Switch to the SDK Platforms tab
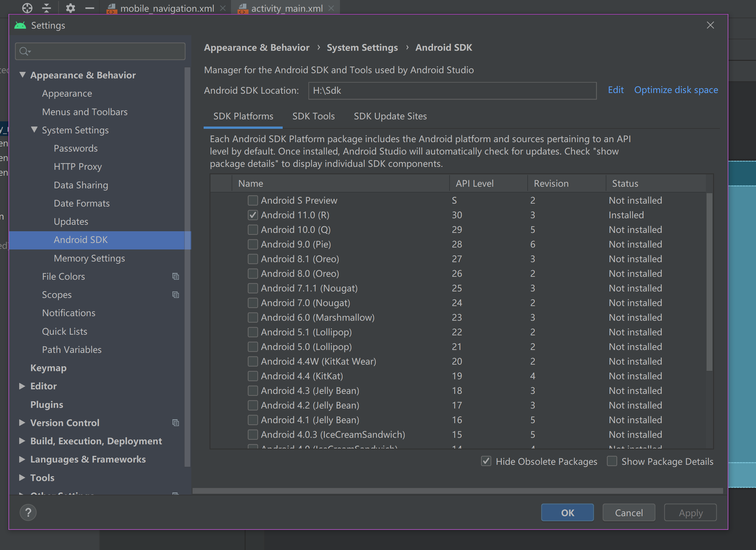Screen dimensions: 756x550 coord(243,116)
